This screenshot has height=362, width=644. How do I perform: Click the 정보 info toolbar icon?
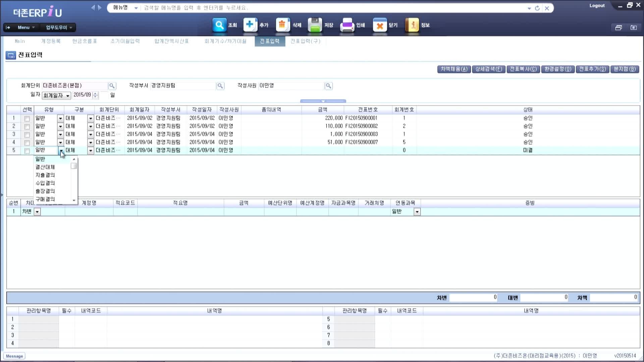tap(412, 25)
